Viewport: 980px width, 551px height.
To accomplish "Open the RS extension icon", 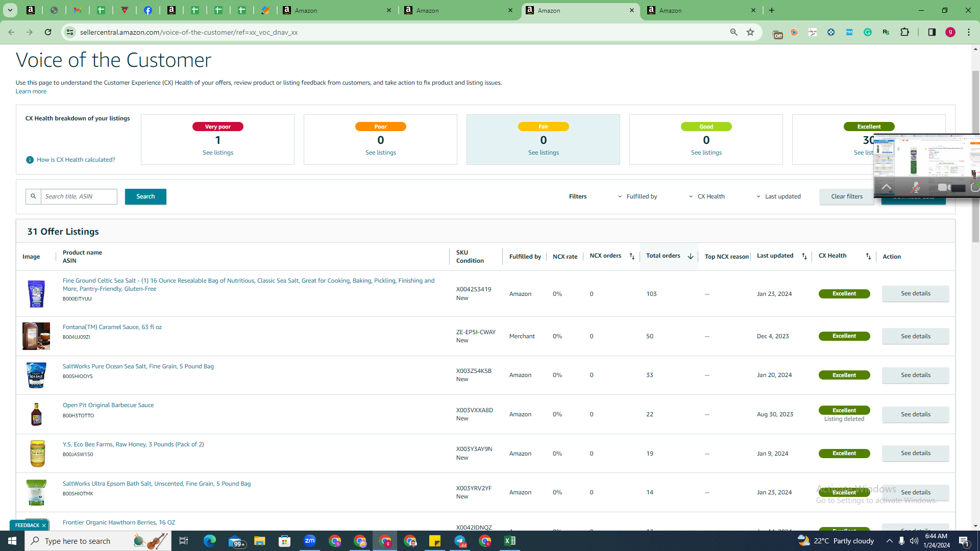I will coord(886,32).
